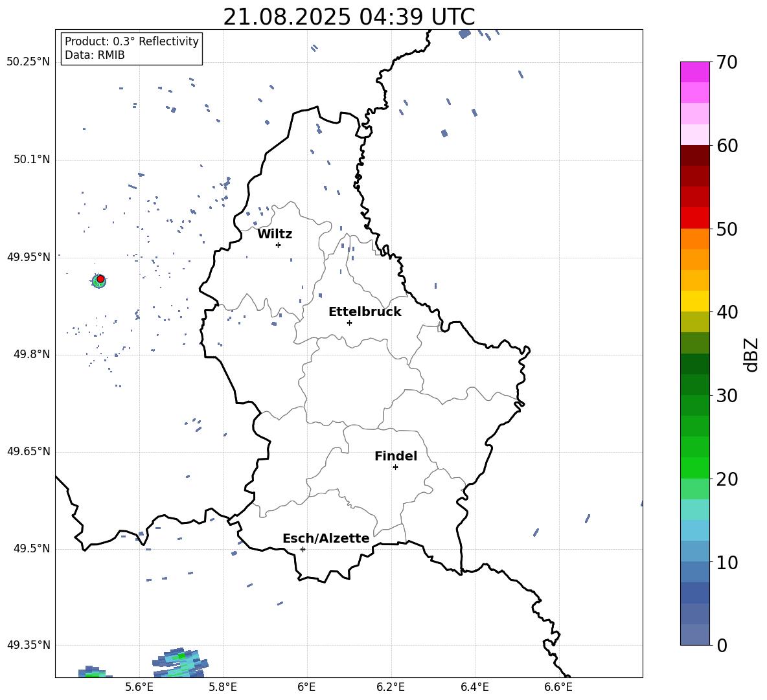Click the dBZ colorbar axis label
Screen dimensions: 767x700
pyautogui.click(x=751, y=354)
